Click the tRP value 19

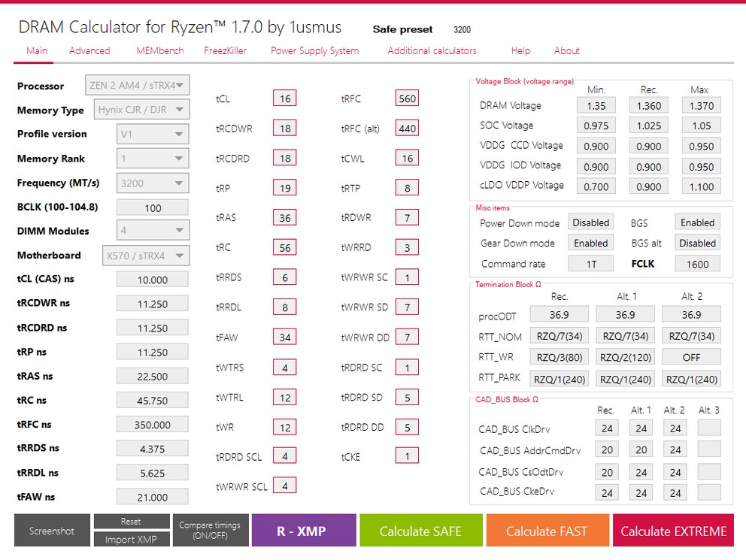tap(285, 188)
